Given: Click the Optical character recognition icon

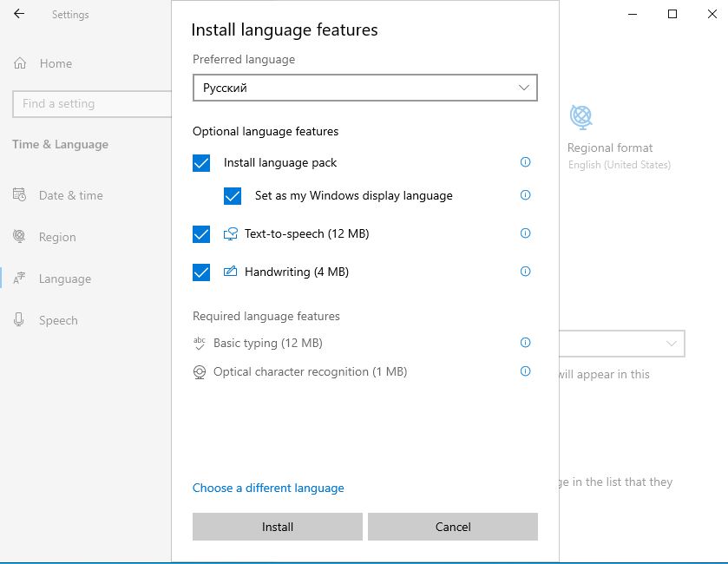Looking at the screenshot, I should [x=200, y=372].
